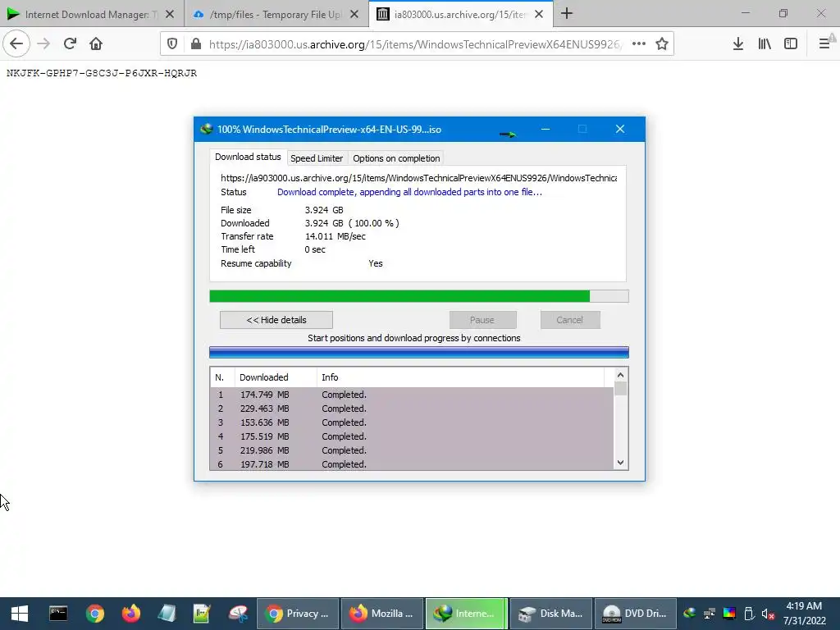Viewport: 840px width, 630px height.
Task: Close the IDM download dialog
Action: [620, 129]
